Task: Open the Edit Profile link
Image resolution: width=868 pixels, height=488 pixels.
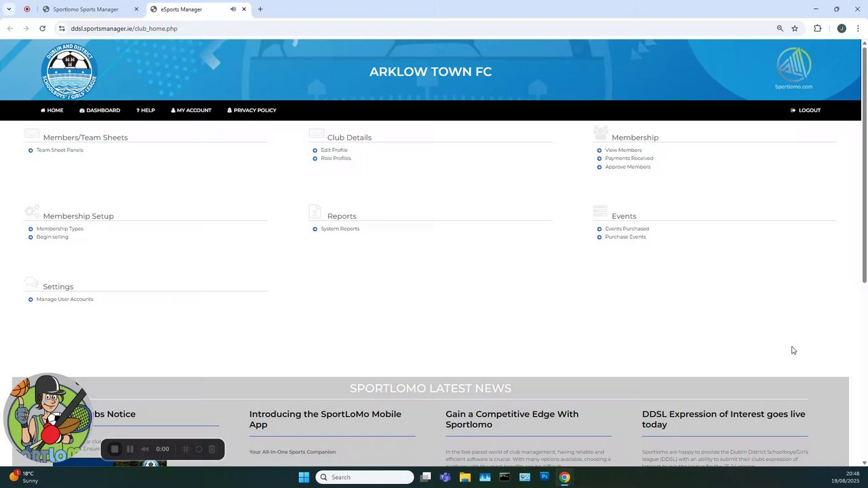Action: (334, 150)
